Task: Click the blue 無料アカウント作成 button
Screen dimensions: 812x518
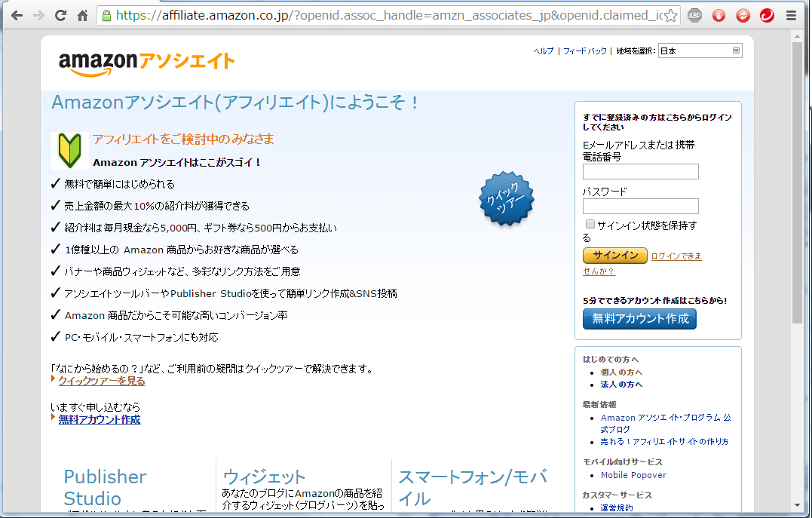Action: click(639, 319)
